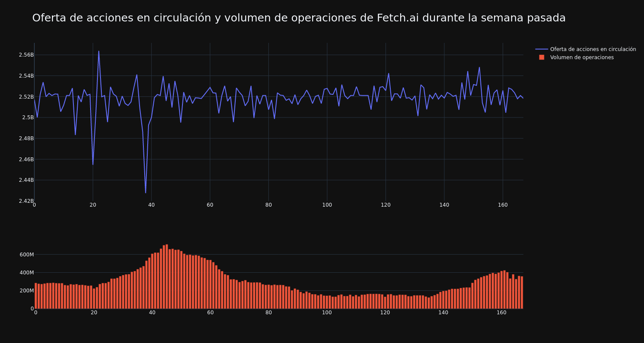The width and height of the screenshot is (644, 343).
Task: Click the 2.44B y-axis label
Action: 26,180
